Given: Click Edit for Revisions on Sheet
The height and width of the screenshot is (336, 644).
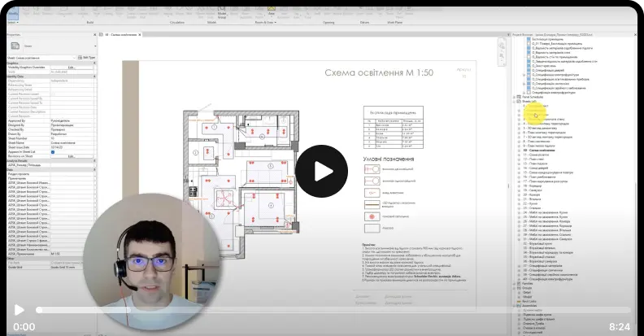Looking at the screenshot, I should [71, 156].
